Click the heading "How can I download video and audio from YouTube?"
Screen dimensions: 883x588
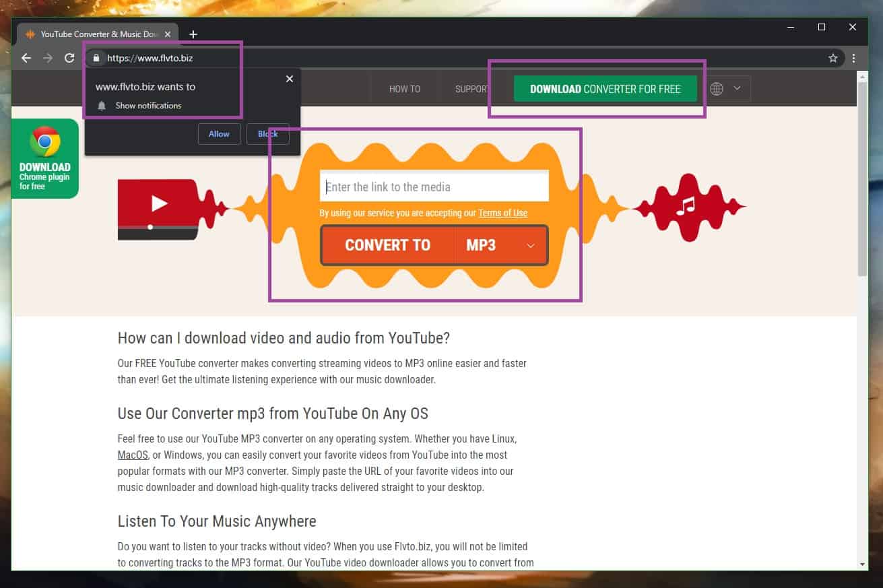[284, 338]
